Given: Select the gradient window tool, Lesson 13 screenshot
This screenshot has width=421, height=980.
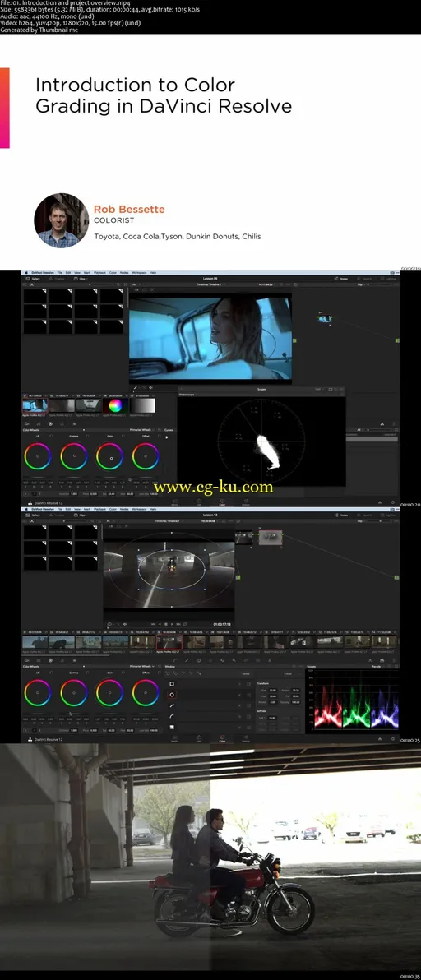Looking at the screenshot, I should click(172, 727).
